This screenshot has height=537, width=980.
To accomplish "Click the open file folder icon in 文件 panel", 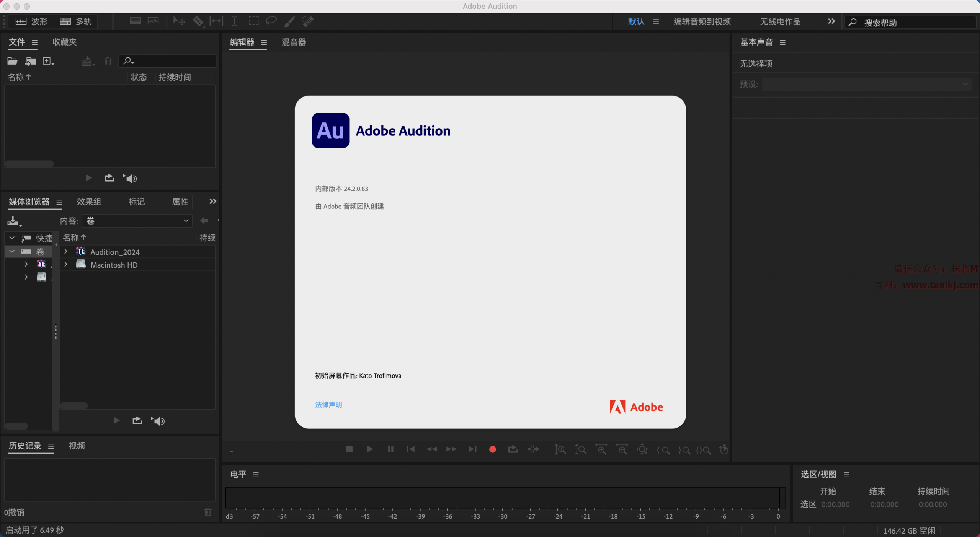I will click(12, 61).
